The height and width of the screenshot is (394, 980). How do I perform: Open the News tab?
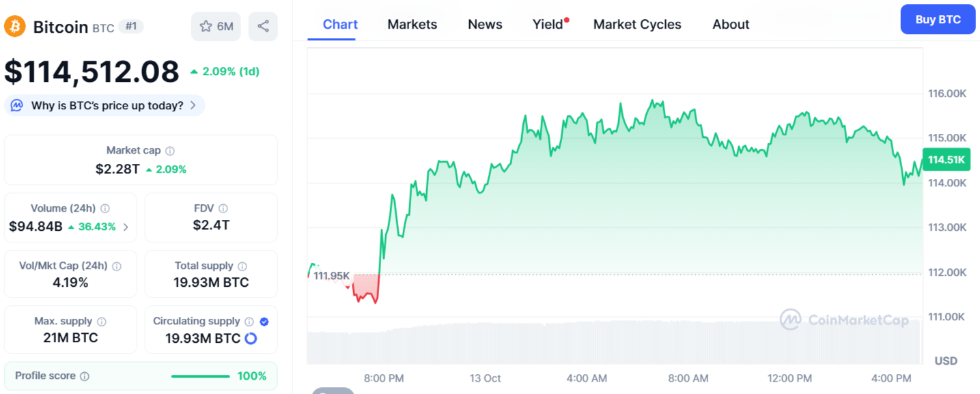[x=485, y=25]
